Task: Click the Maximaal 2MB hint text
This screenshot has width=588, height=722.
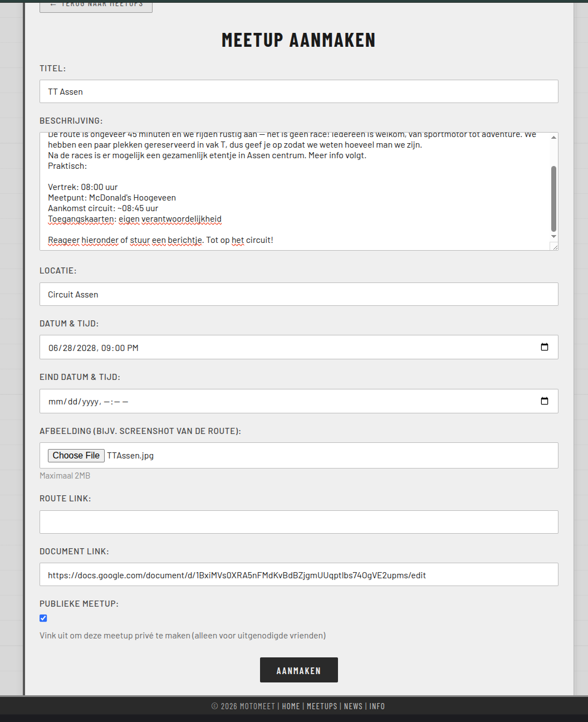Action: pyautogui.click(x=65, y=476)
